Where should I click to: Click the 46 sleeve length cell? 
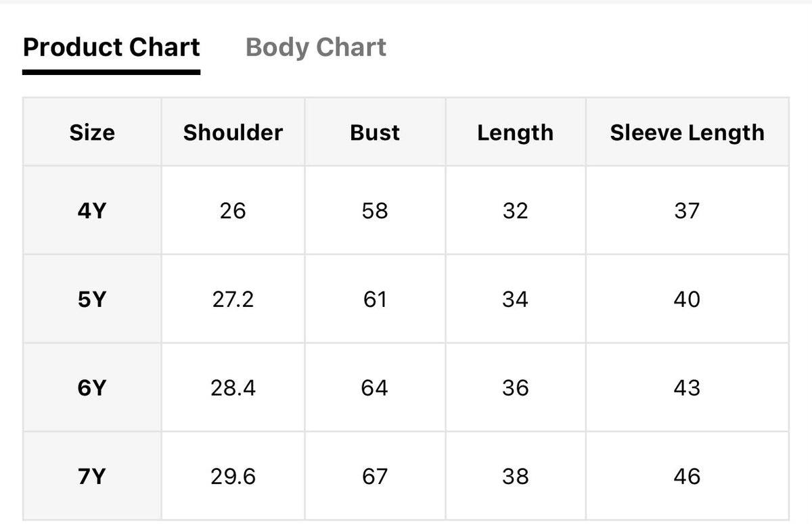point(687,476)
